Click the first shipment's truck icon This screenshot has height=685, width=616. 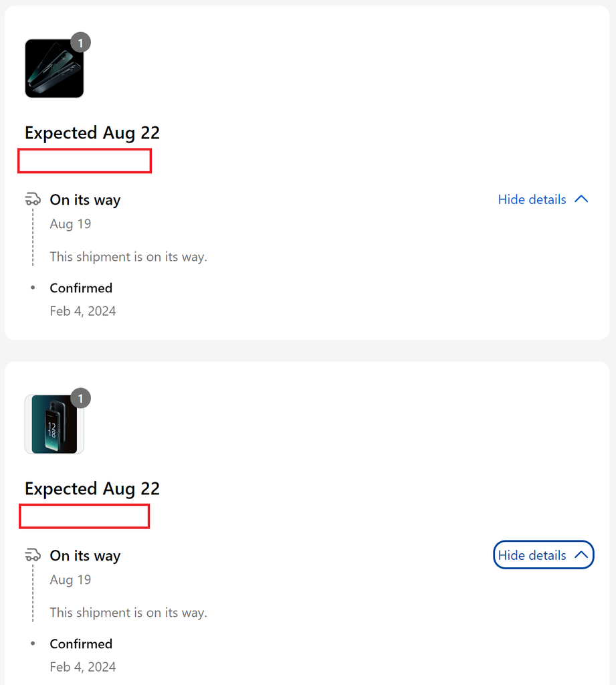point(33,199)
